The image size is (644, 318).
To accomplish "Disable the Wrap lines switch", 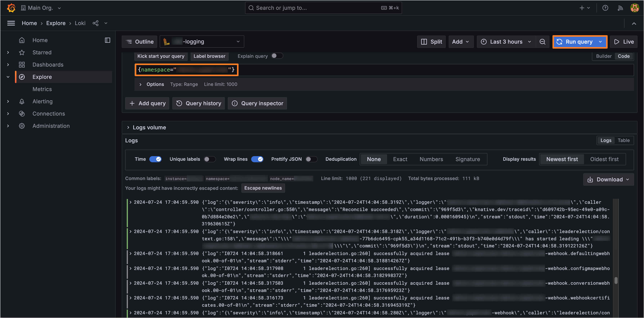I will [257, 159].
